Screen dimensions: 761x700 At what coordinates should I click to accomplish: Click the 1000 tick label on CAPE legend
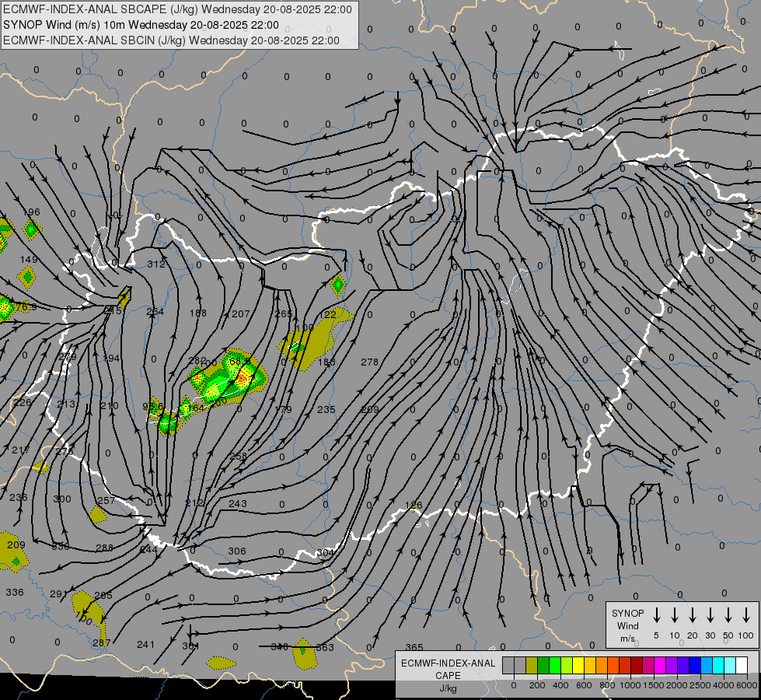pyautogui.click(x=630, y=685)
